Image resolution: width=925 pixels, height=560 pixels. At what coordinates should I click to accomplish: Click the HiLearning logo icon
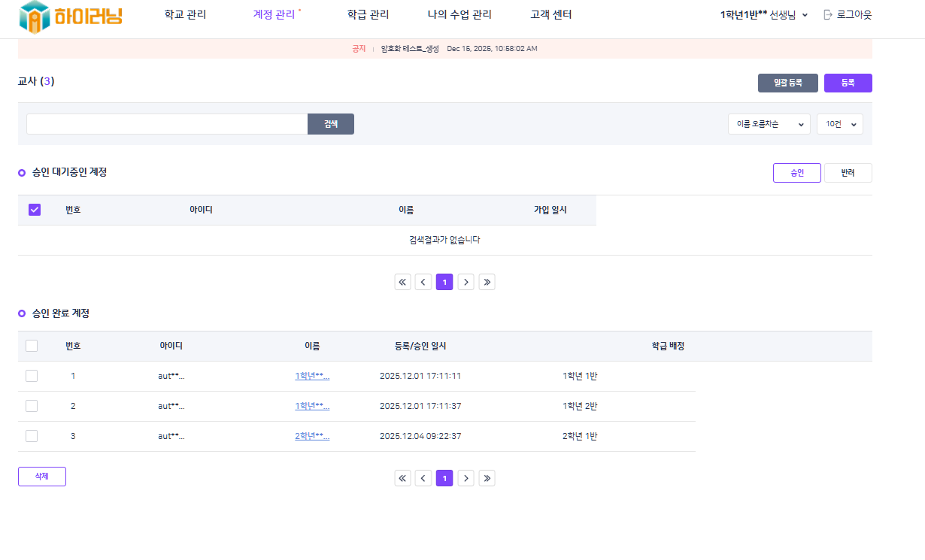click(x=33, y=17)
